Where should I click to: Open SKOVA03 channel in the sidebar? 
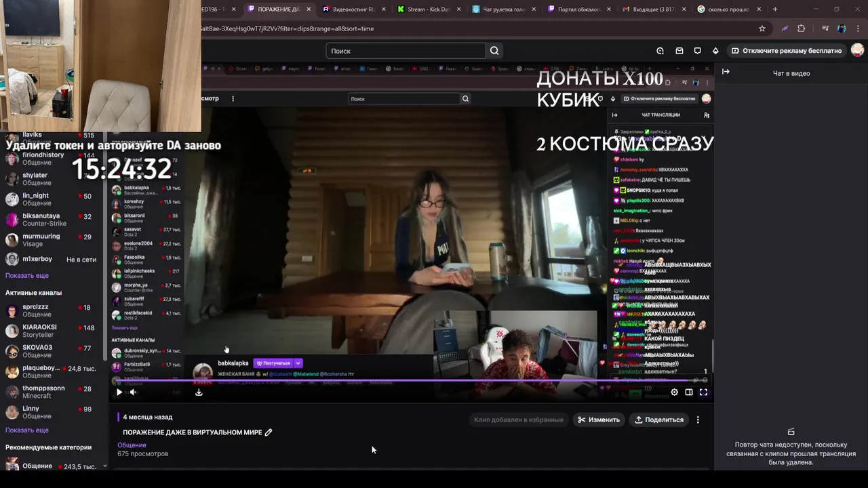[x=51, y=351]
